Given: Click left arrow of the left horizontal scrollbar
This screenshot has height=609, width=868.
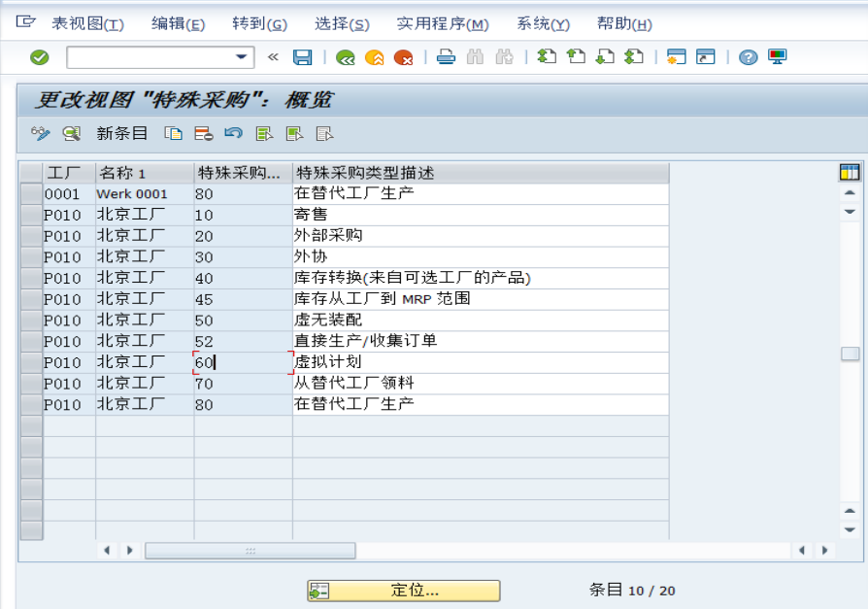Looking at the screenshot, I should tap(107, 551).
